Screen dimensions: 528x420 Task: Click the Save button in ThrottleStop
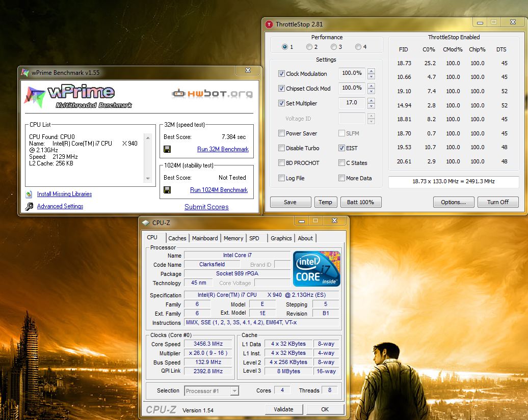(291, 202)
